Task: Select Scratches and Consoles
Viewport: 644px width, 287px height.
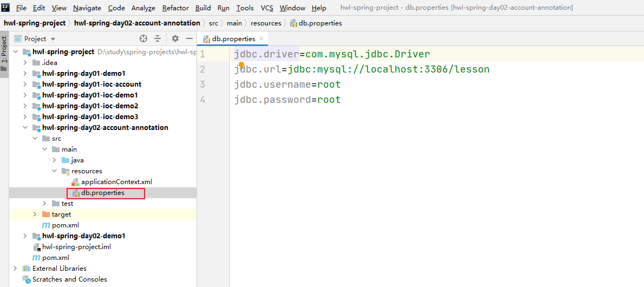Action: (64, 279)
